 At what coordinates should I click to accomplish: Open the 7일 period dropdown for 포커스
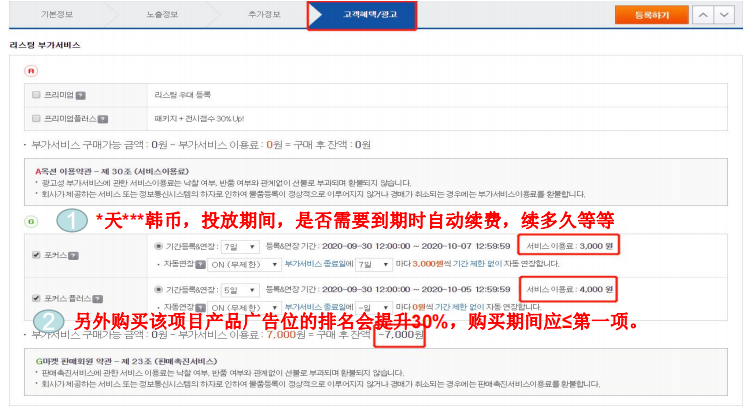tap(240, 247)
